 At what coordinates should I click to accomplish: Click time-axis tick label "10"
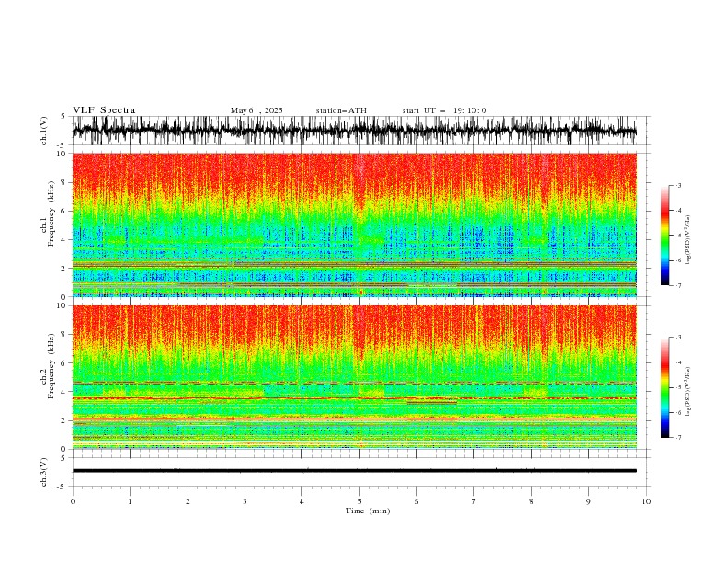pos(646,501)
